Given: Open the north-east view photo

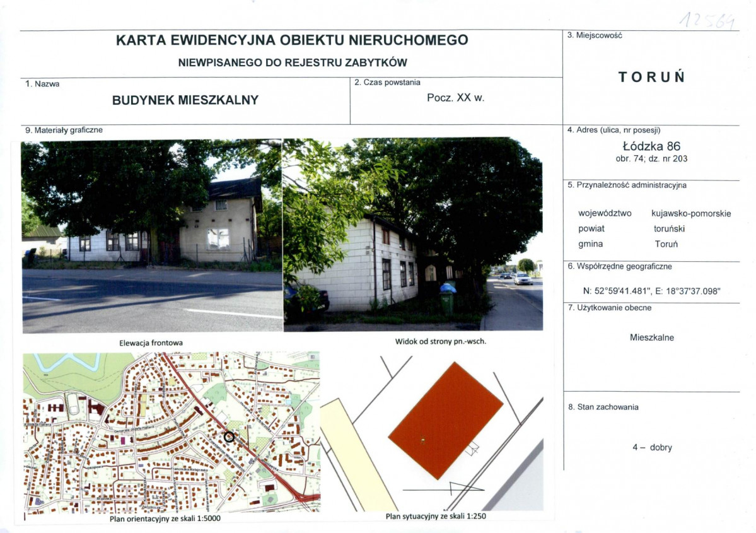Looking at the screenshot, I should tap(413, 235).
